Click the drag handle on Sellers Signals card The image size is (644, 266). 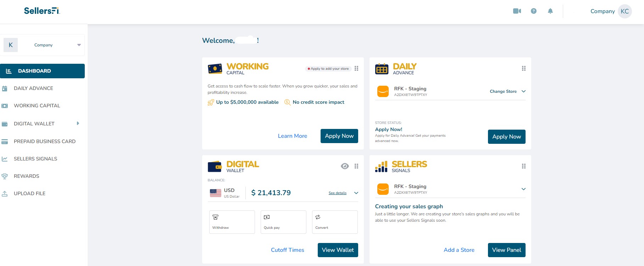click(524, 166)
